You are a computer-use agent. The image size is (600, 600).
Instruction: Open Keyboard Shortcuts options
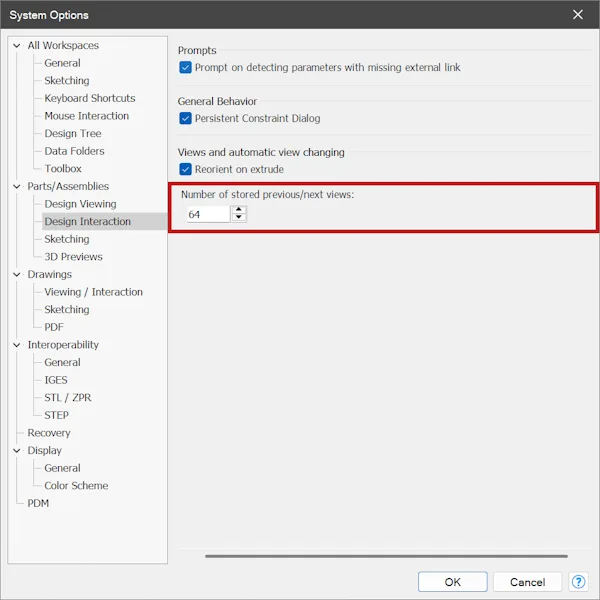(90, 98)
